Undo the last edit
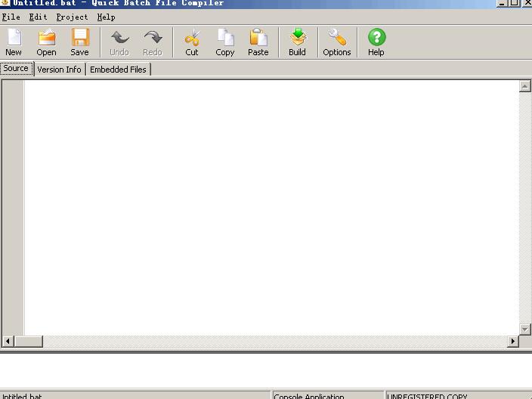Viewport: 532px width, 399px height. click(119, 42)
